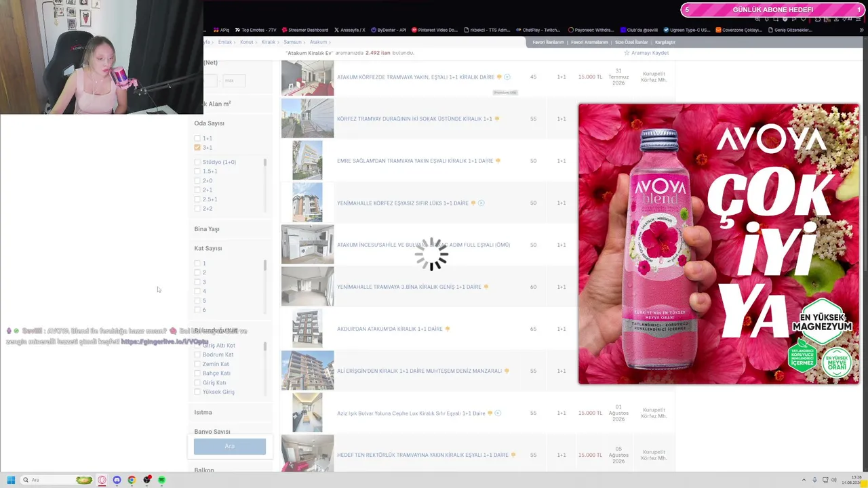Go to Konut in the breadcrumb

pyautogui.click(x=247, y=42)
